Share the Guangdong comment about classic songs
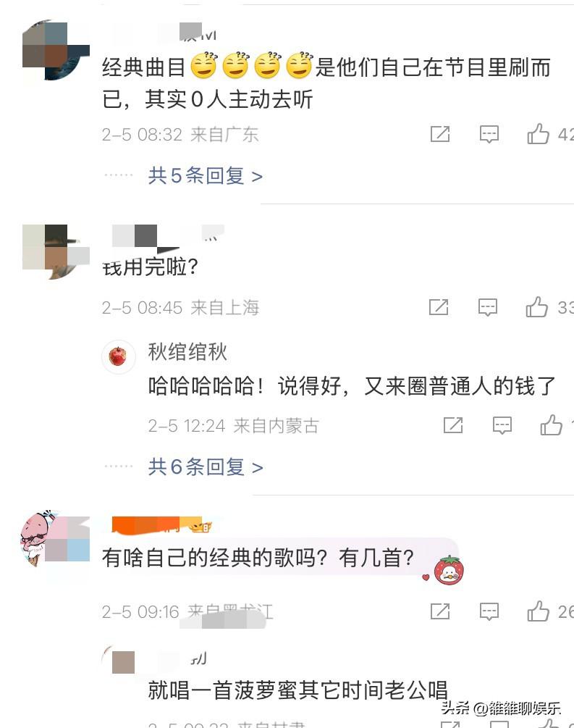 [440, 134]
